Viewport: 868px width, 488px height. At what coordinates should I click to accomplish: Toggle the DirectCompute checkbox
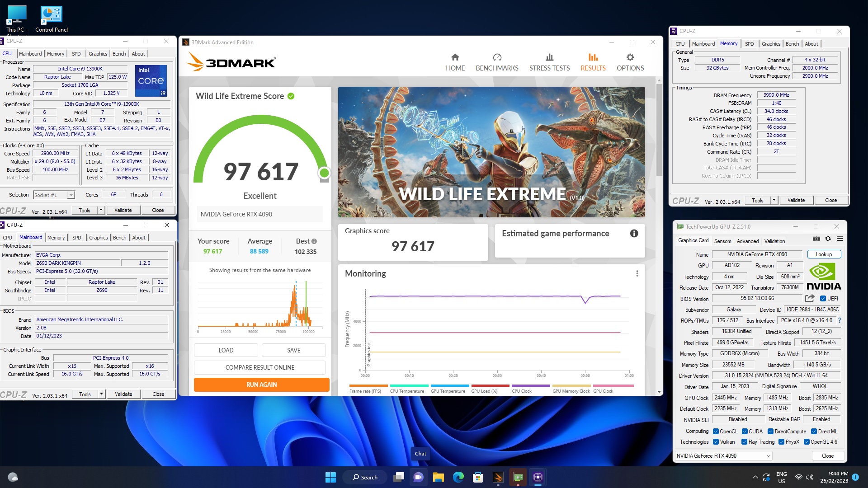pyautogui.click(x=770, y=432)
